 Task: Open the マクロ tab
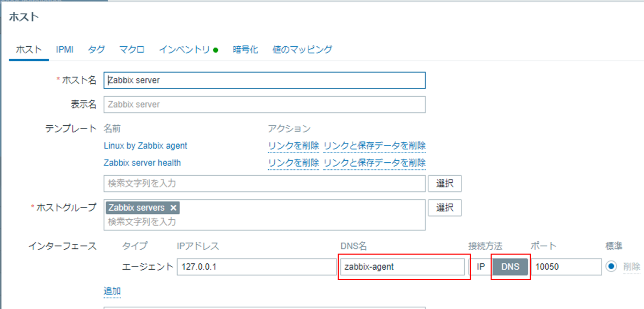pyautogui.click(x=131, y=49)
